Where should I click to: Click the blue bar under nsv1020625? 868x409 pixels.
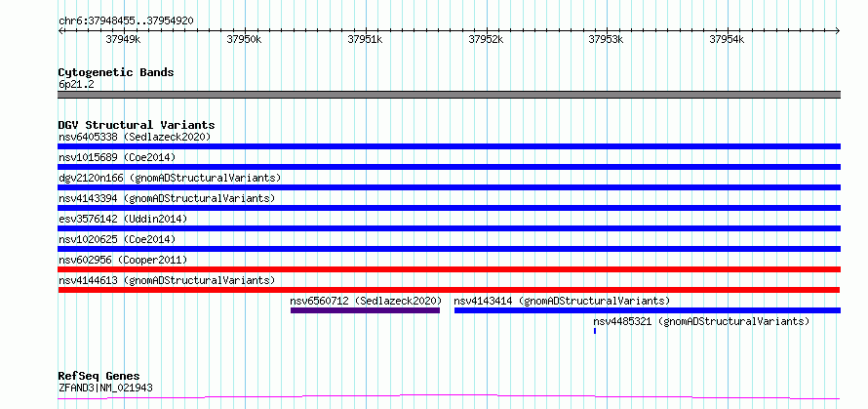[449, 249]
